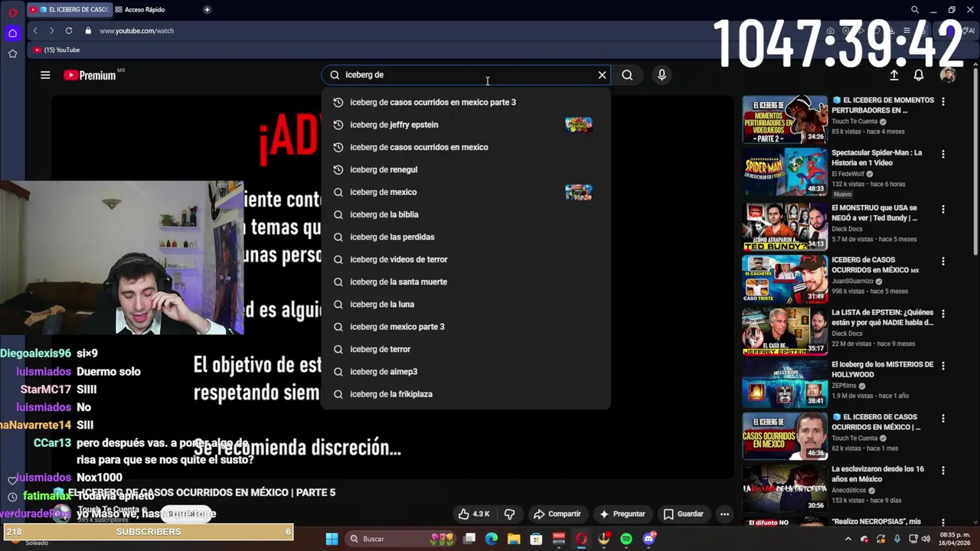
Task: Open Spectacular Spider-Man video thumbnail
Action: (x=785, y=171)
